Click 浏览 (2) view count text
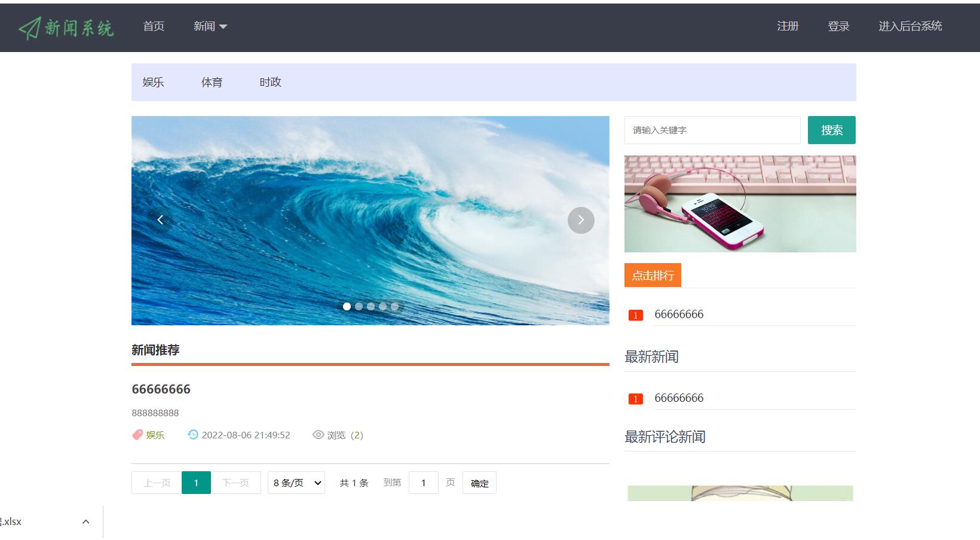This screenshot has height=540, width=980. click(345, 435)
